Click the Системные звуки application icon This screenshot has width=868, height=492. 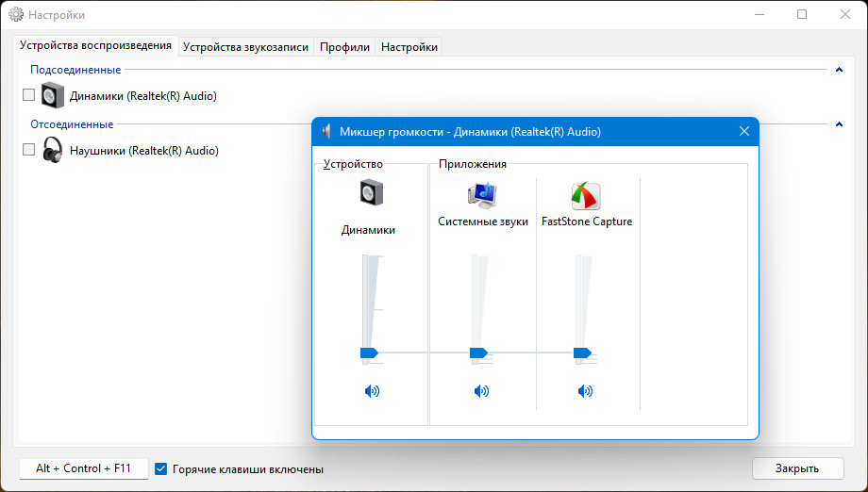click(x=482, y=195)
